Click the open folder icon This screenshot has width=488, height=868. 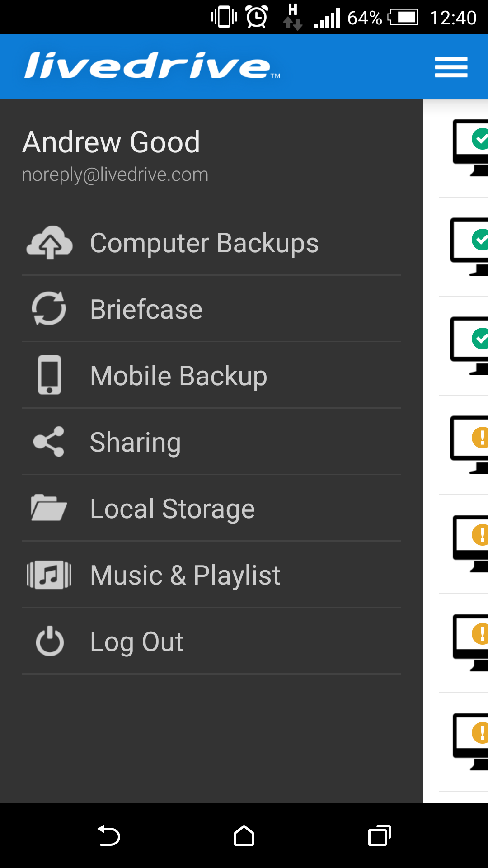[x=49, y=508]
